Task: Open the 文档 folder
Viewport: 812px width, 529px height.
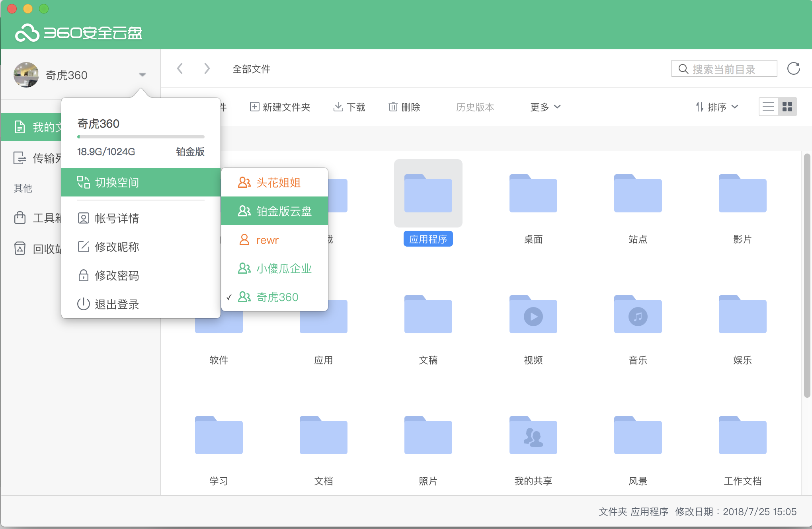Action: point(324,435)
